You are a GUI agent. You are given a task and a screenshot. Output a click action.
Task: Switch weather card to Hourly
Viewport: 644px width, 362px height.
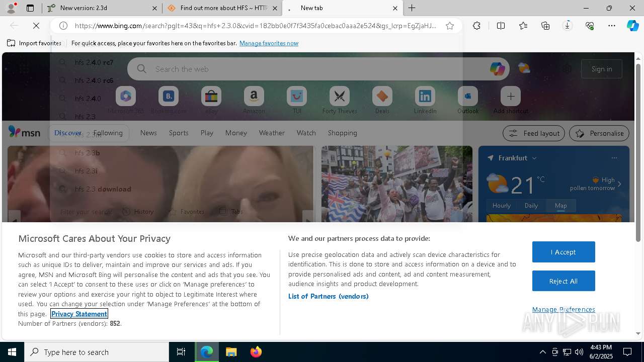point(502,206)
